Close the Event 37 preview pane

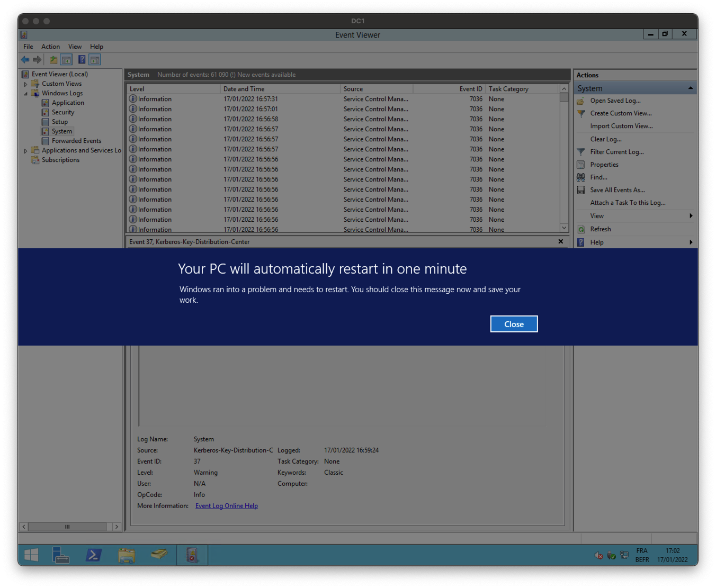pyautogui.click(x=561, y=242)
